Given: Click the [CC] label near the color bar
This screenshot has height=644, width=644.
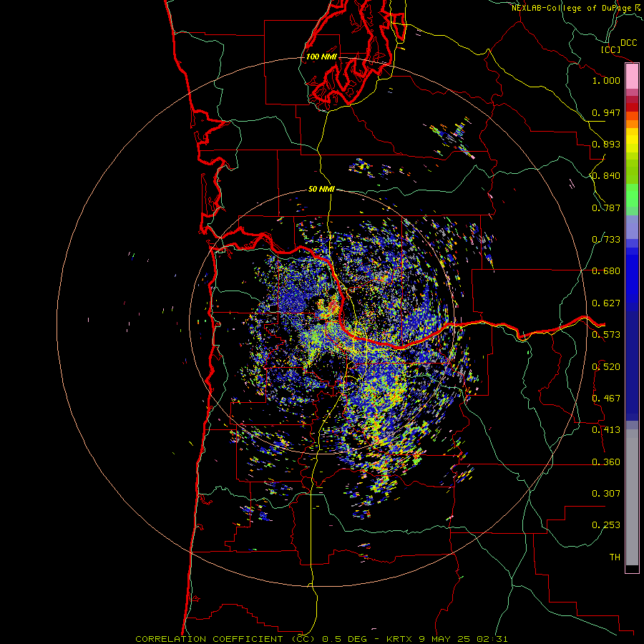Looking at the screenshot, I should tap(611, 49).
